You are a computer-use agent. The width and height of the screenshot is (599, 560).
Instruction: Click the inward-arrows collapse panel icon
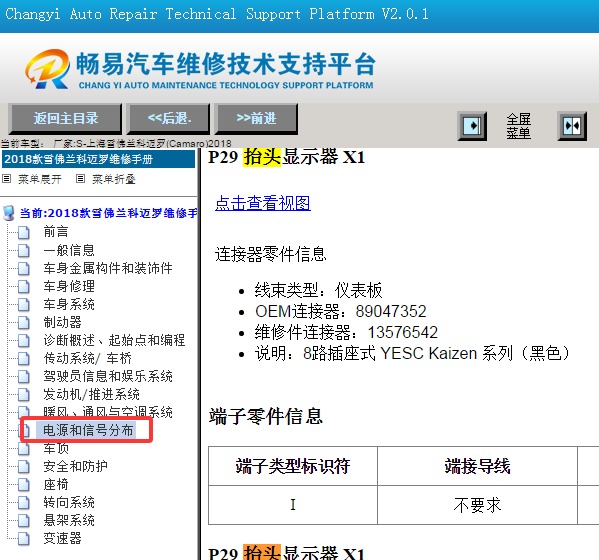(572, 126)
